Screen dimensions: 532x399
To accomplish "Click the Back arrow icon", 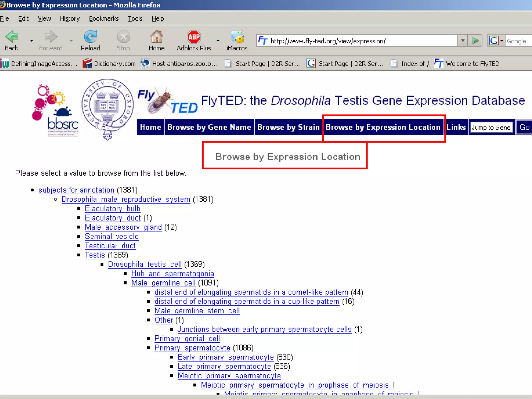I will point(12,37).
